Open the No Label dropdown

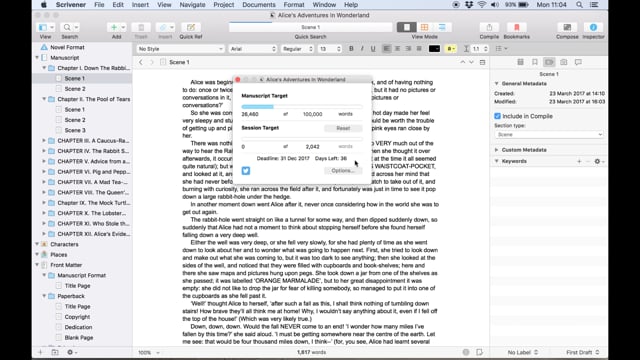coord(523,352)
